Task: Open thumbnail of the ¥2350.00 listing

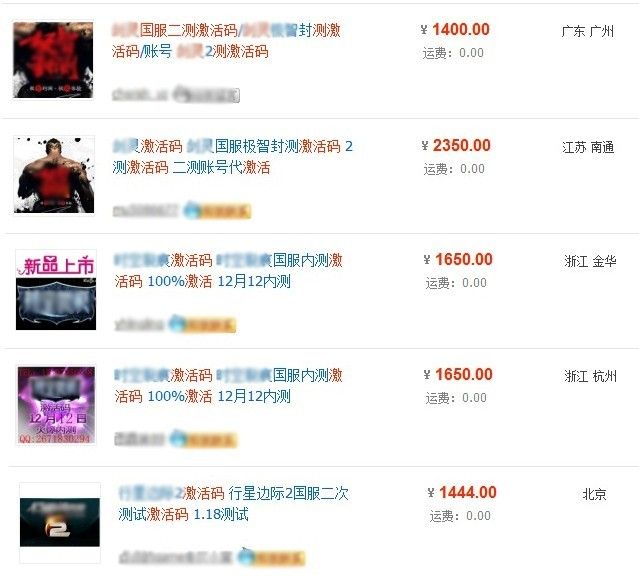Action: [x=54, y=175]
